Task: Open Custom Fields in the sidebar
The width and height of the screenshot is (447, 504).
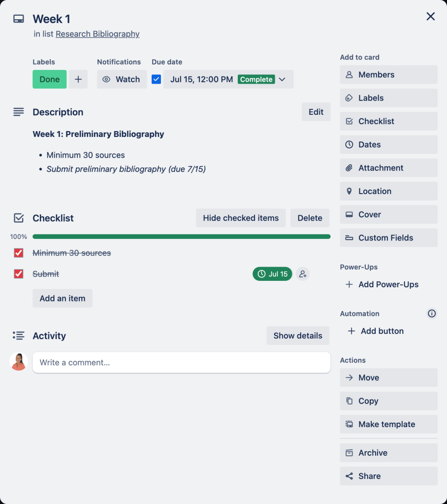Action: (x=388, y=238)
